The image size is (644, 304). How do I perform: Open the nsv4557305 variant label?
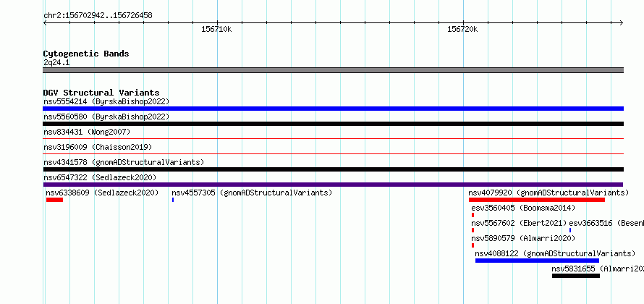[252, 193]
